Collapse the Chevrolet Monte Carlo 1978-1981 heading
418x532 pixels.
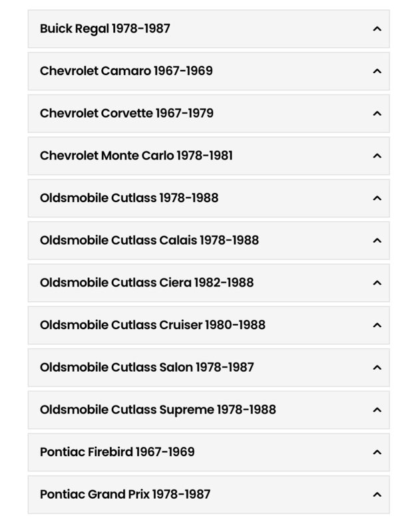pos(136,156)
